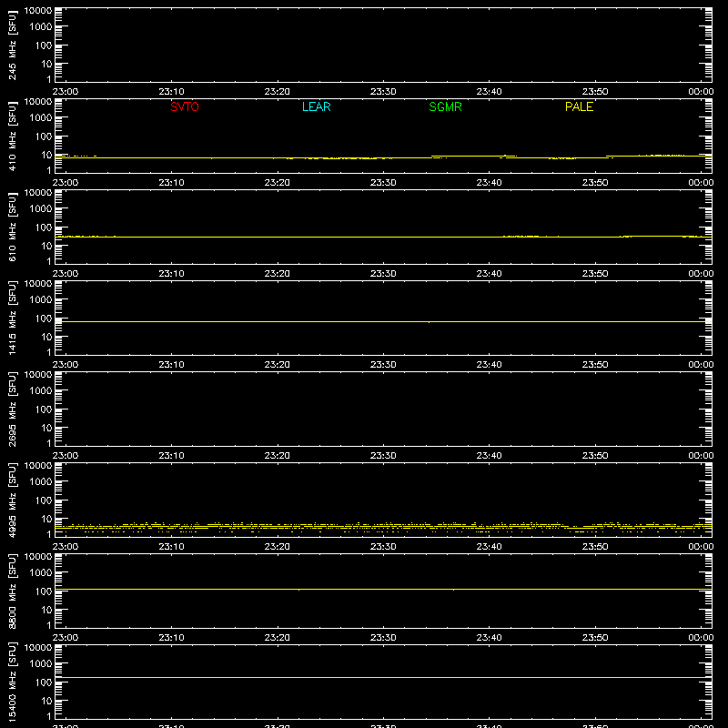Viewport: 728px width, 728px height.
Task: Click the 410 MHz yellow flux trace
Action: [x=383, y=157]
